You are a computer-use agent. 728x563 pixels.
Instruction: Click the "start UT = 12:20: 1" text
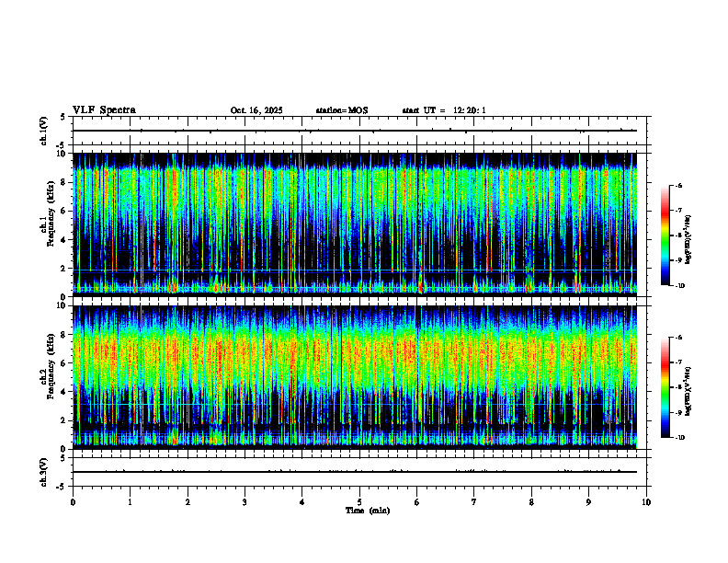click(444, 110)
